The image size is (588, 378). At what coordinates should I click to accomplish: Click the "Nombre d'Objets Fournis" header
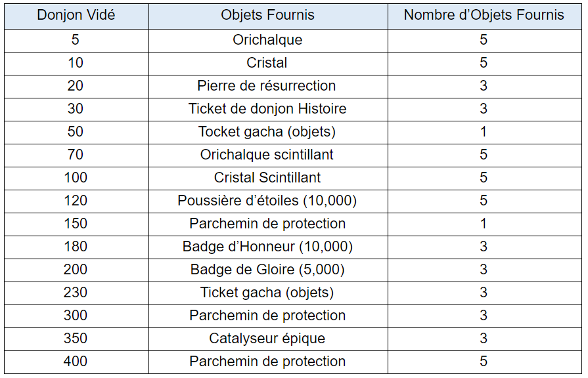click(x=484, y=15)
